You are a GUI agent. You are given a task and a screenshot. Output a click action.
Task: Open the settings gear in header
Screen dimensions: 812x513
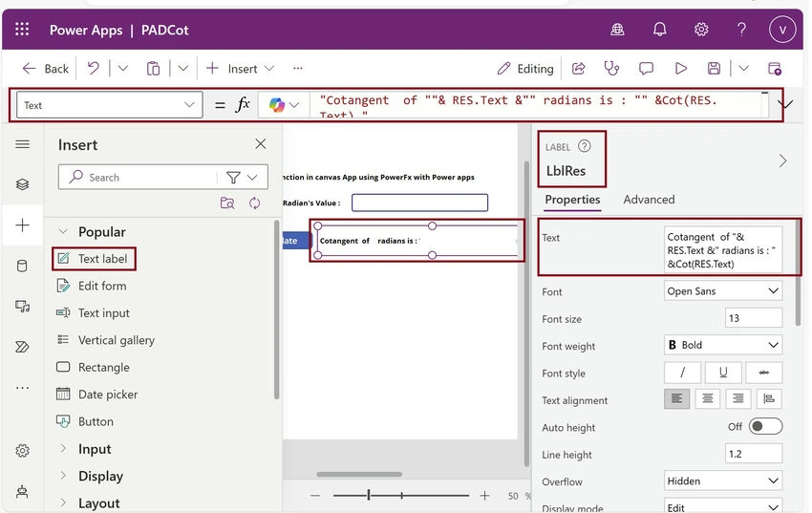pos(700,30)
